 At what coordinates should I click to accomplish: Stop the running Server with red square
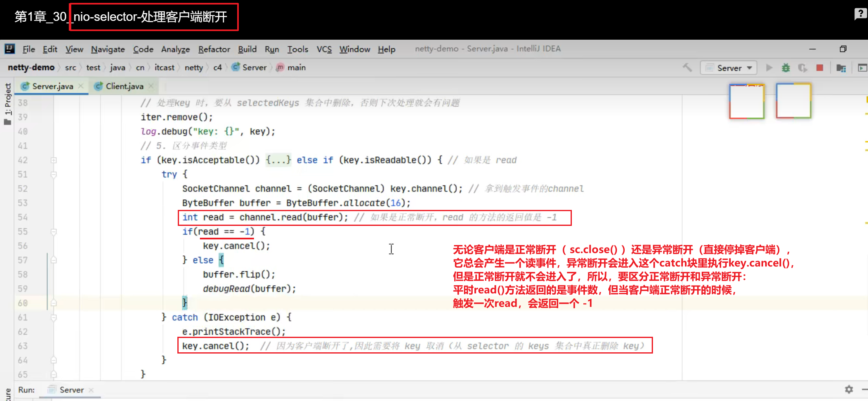pos(820,68)
